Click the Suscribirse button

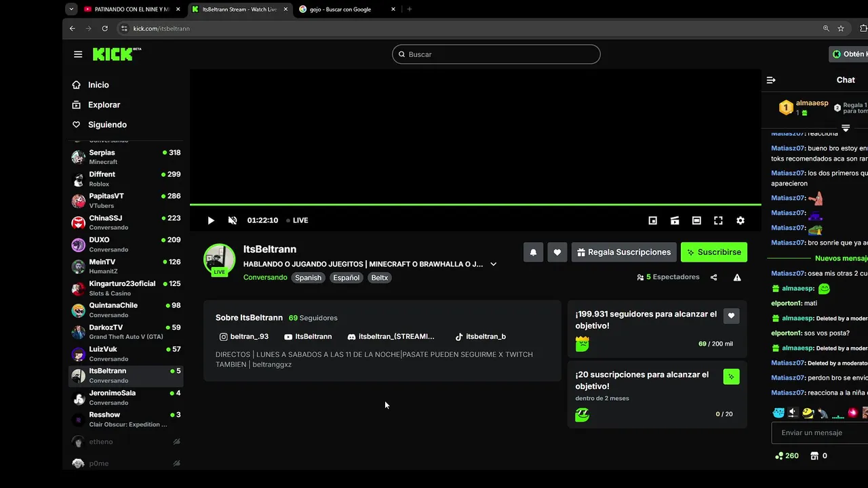[x=714, y=252]
